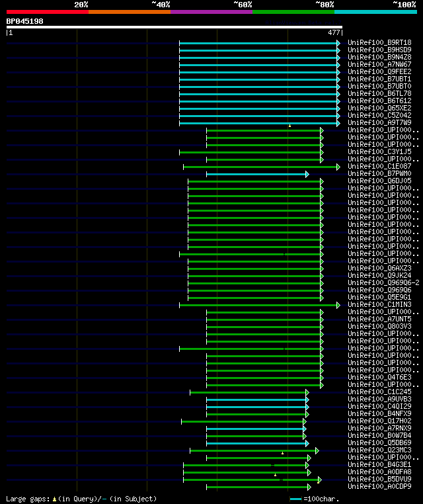Select the UniRef100_Q5E9G1 label
Image resolution: width=423 pixels, height=504 pixels.
click(379, 297)
